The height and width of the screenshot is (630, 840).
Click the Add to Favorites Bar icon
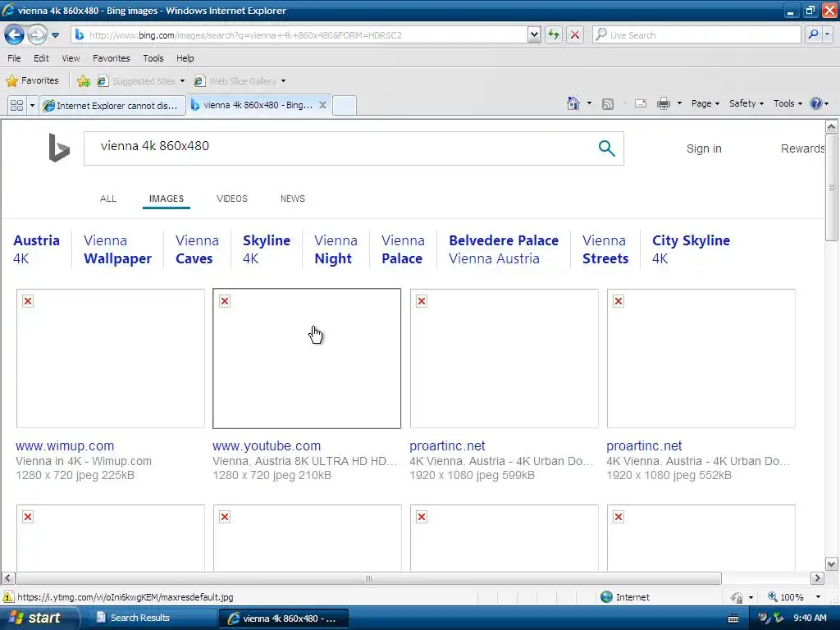pyautogui.click(x=84, y=81)
